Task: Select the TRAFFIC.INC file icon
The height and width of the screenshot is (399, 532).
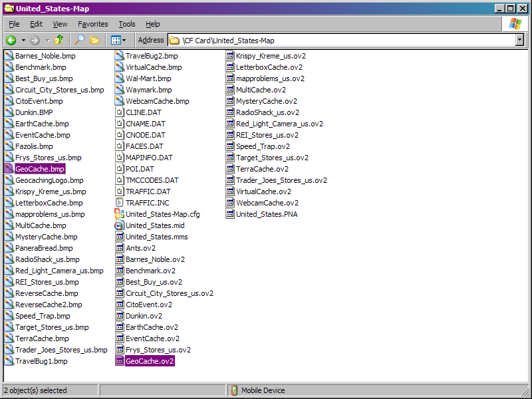Action: click(x=120, y=203)
